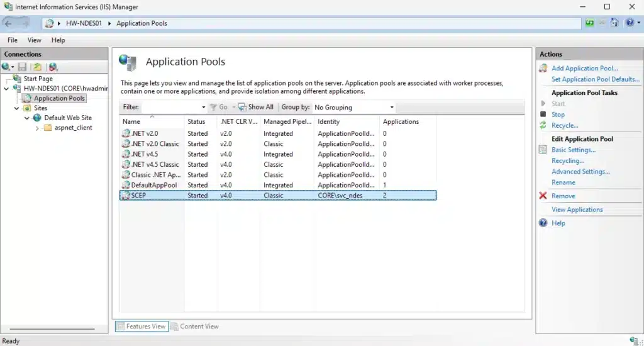
Task: Click the Show All filter button
Action: [x=255, y=107]
